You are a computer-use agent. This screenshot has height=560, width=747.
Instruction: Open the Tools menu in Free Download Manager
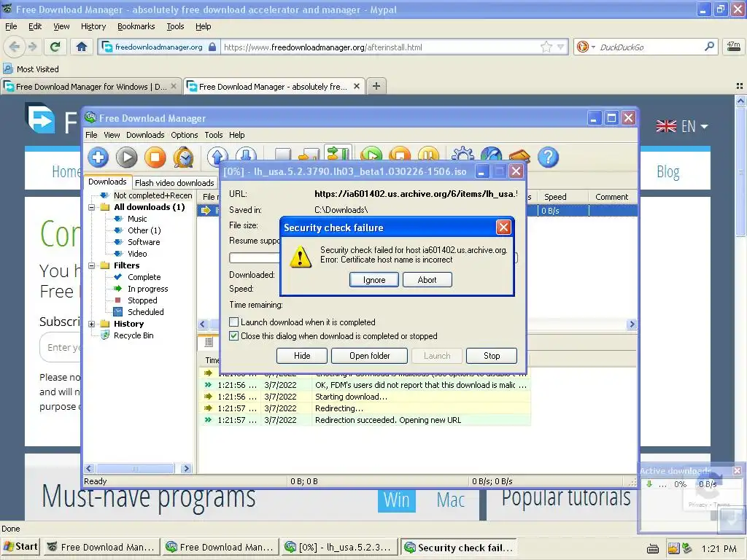click(x=214, y=135)
